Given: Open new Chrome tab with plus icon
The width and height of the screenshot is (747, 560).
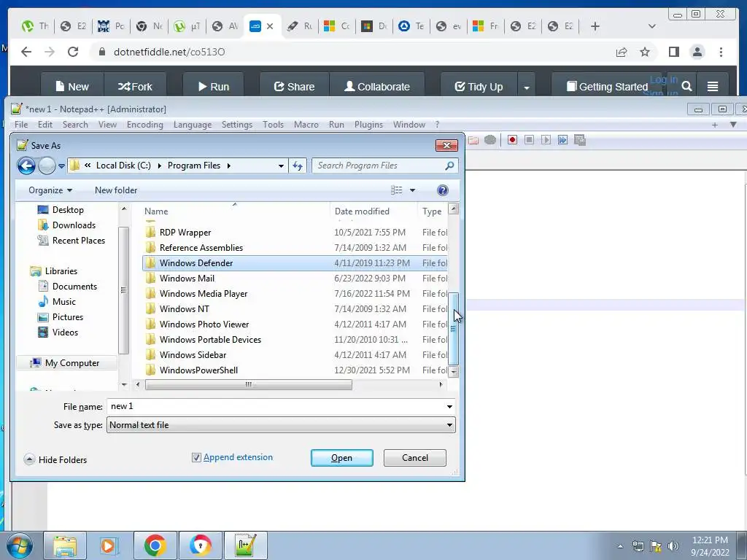Looking at the screenshot, I should (595, 26).
